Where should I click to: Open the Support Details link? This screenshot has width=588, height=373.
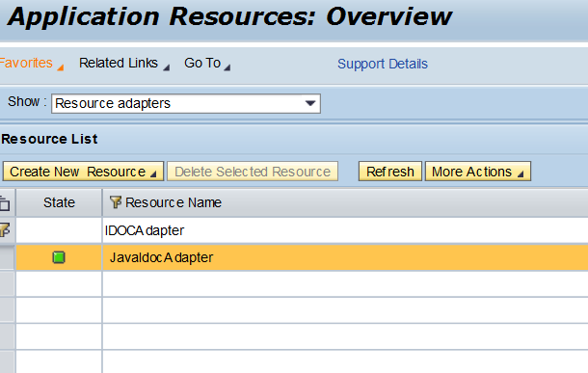tap(382, 64)
